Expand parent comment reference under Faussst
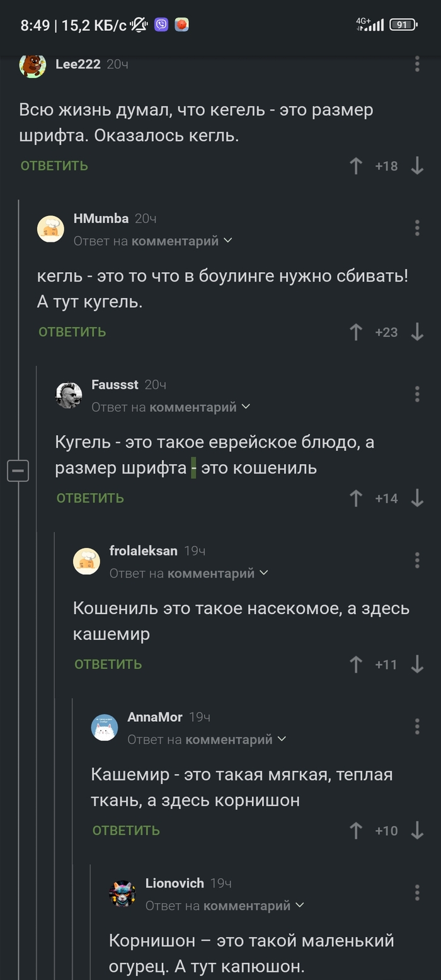441x980 pixels. tap(245, 407)
